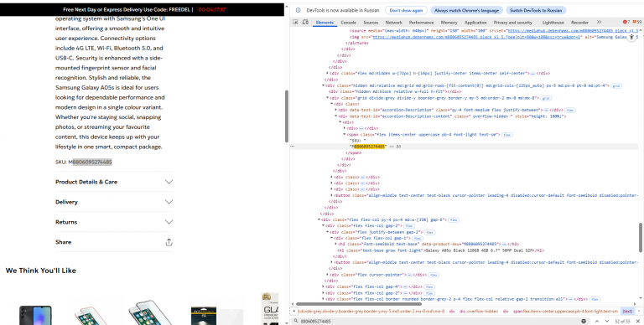
Task: Click the accessibility figure icon in Elements panel
Action: [x=631, y=37]
